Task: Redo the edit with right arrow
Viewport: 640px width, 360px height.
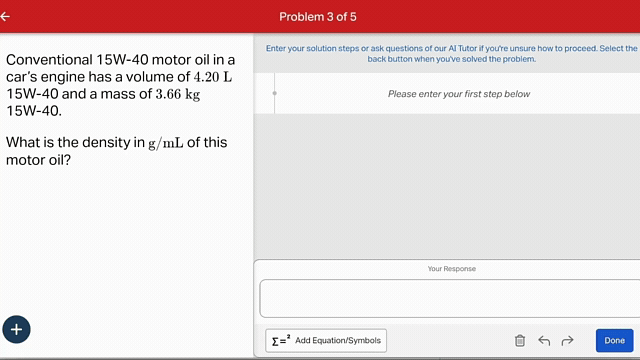Action: click(567, 340)
